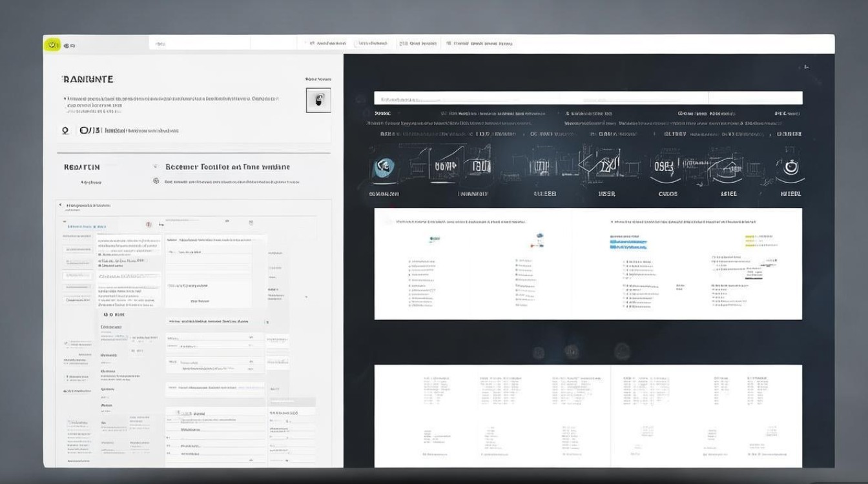This screenshot has width=868, height=484.
Task: Click the yellow circular logo icon
Action: point(52,45)
